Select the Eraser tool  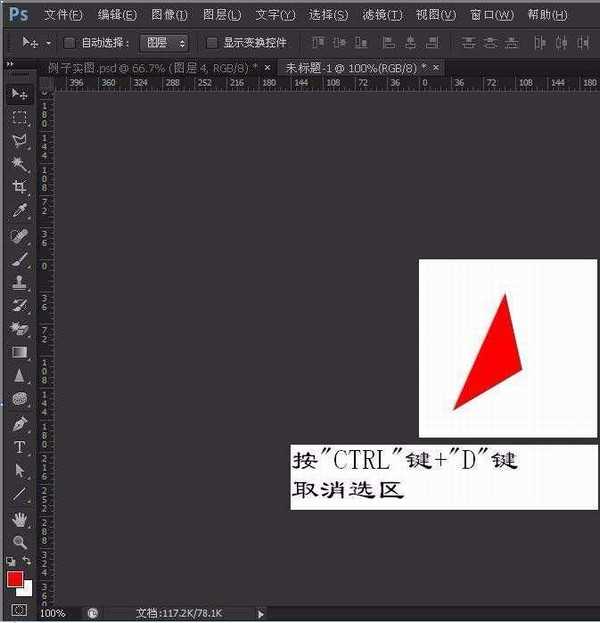pos(19,329)
